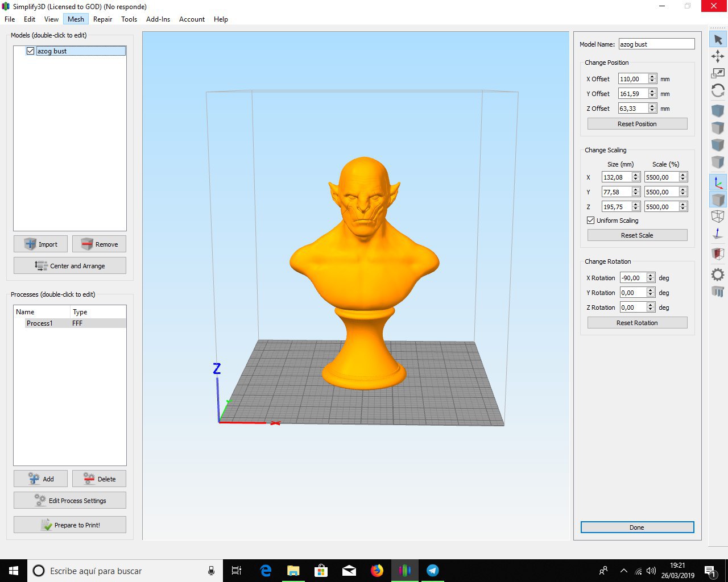
Task: Select the scale model tool
Action: tap(718, 73)
